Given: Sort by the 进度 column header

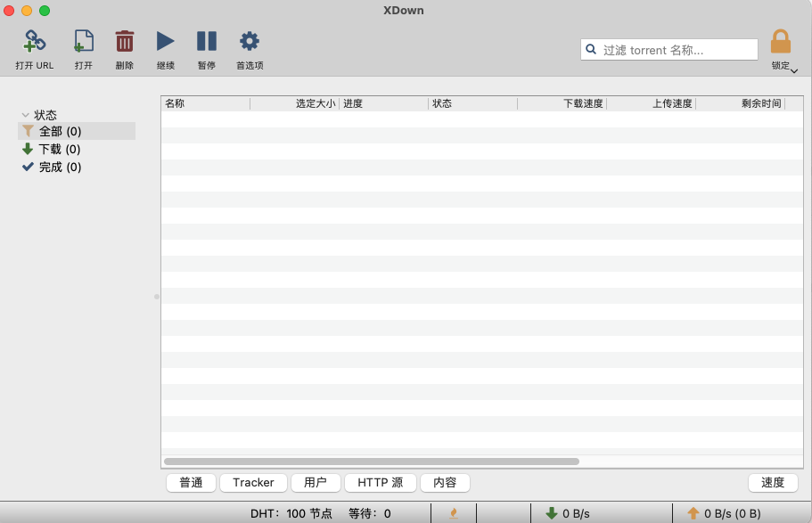Looking at the screenshot, I should coord(384,103).
